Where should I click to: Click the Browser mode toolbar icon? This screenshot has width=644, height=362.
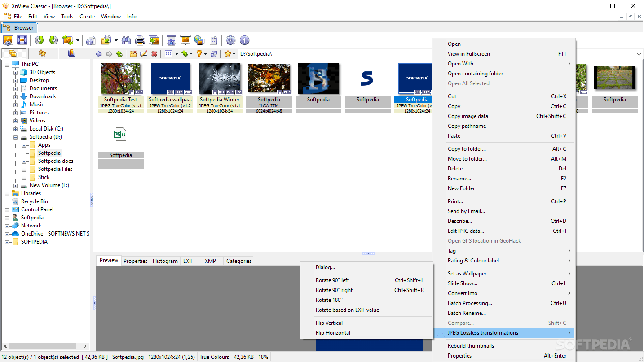(x=8, y=40)
